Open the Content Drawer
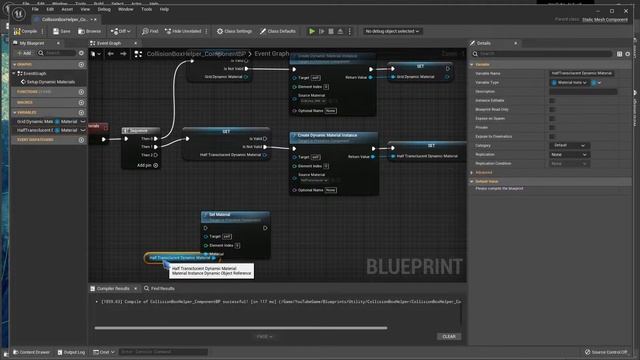The width and height of the screenshot is (640, 360). tap(31, 352)
